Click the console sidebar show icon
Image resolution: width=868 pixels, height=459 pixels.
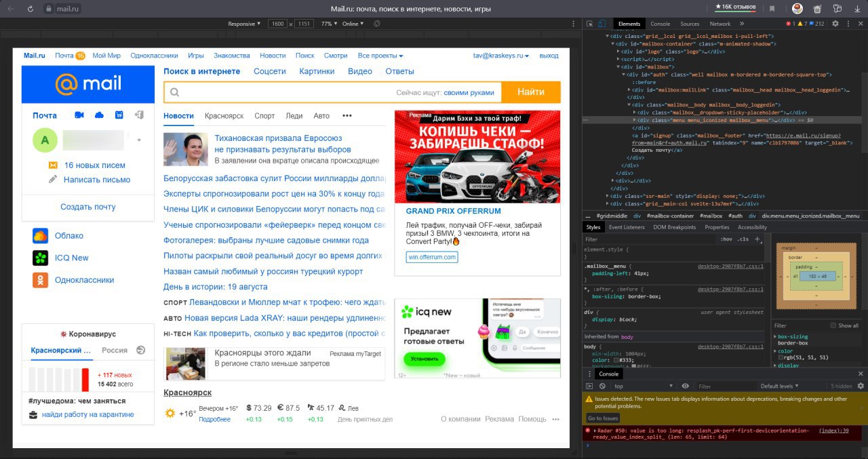590,386
